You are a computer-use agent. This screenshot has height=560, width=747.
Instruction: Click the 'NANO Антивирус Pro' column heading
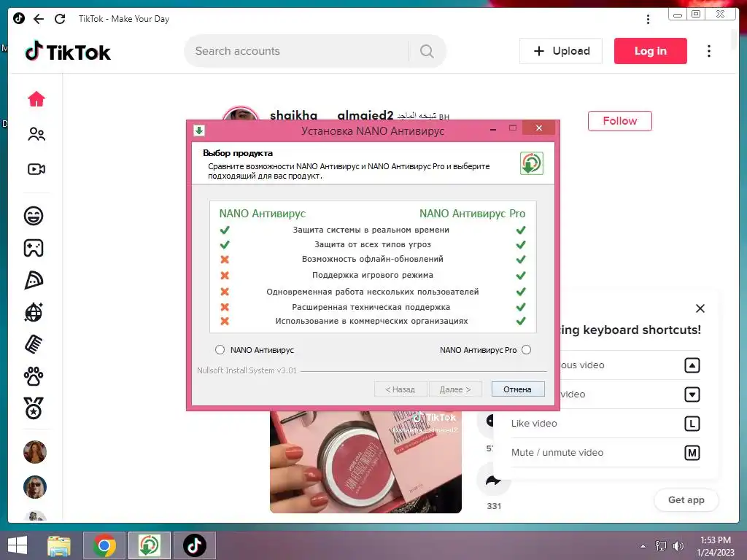pos(472,214)
